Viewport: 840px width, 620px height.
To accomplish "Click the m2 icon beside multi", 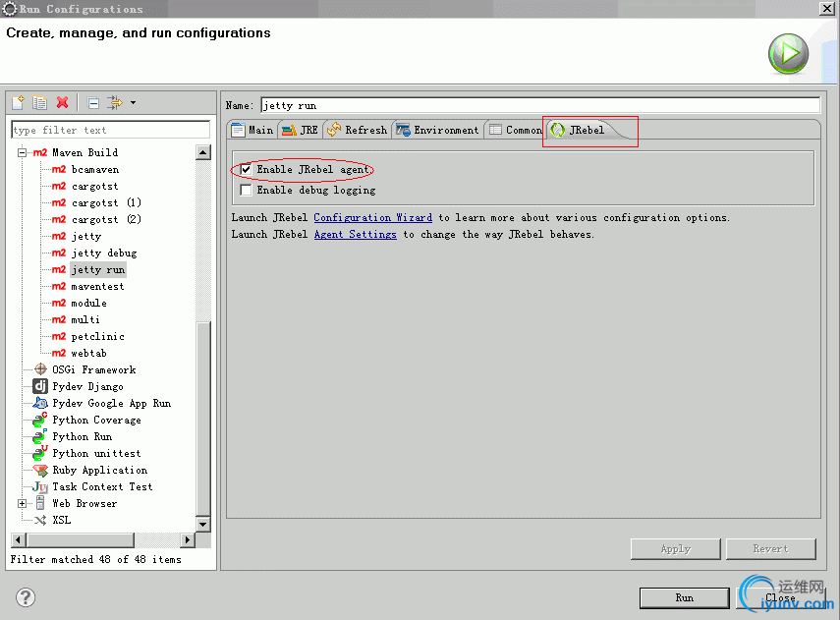I will tap(59, 320).
